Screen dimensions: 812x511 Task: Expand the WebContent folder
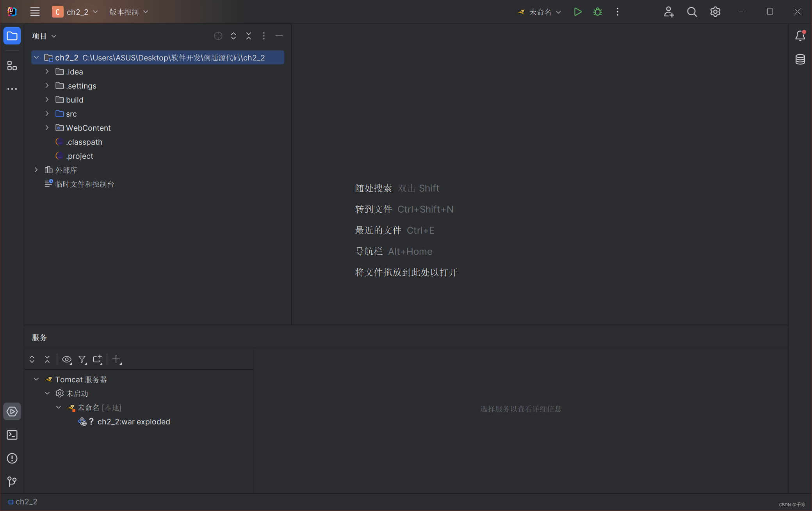(x=47, y=128)
